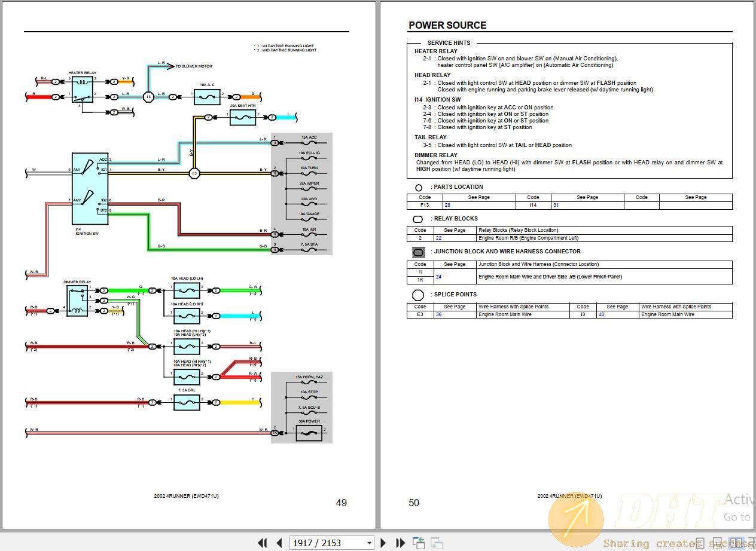The width and height of the screenshot is (756, 551).
Task: Click the 20A SEAT HTR fuse label
Action: (x=243, y=106)
